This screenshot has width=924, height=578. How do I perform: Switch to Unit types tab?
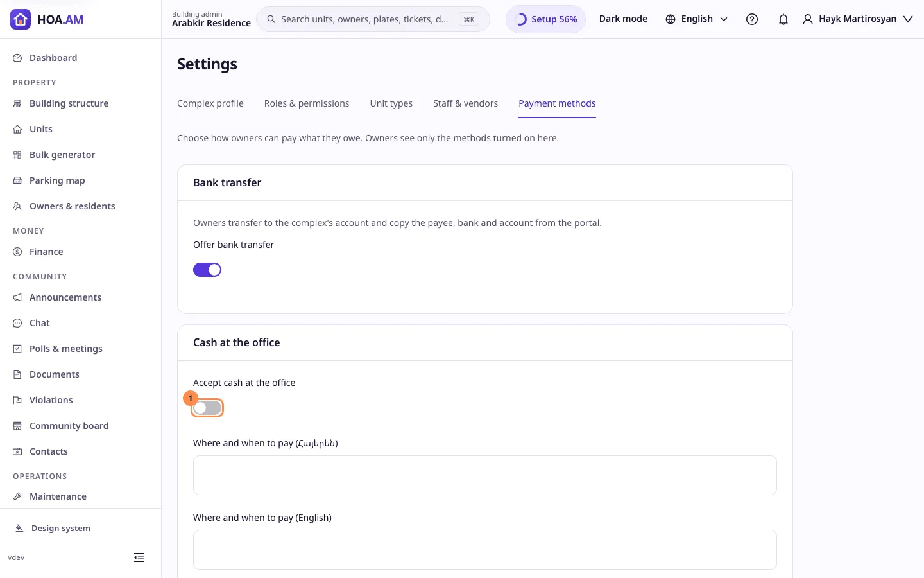[x=391, y=103]
